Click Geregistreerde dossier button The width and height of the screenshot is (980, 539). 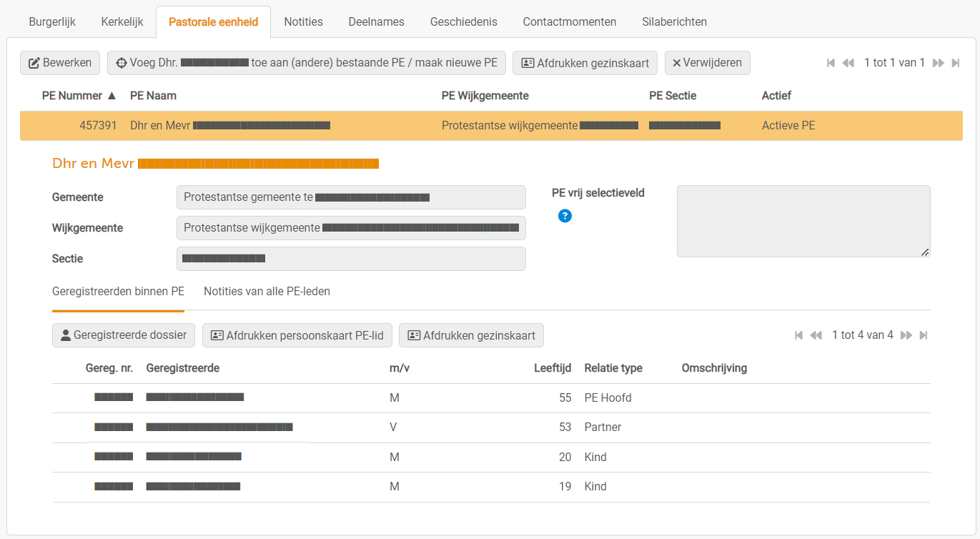point(123,335)
